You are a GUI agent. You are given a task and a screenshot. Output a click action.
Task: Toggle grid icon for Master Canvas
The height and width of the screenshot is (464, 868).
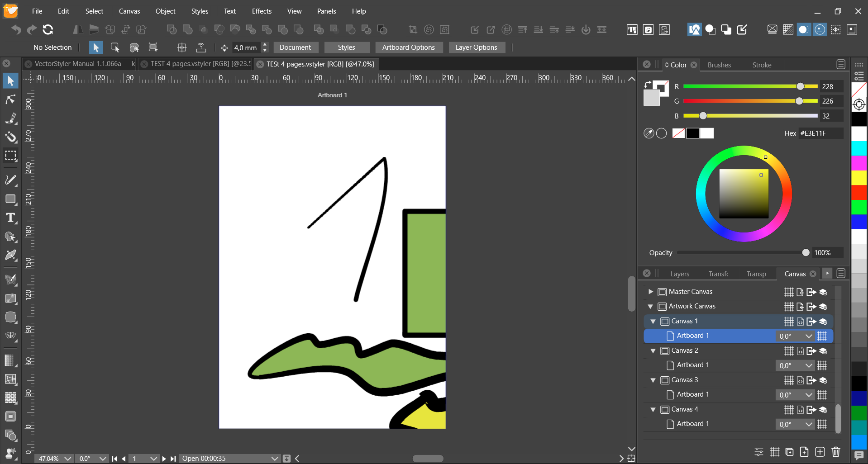point(789,292)
